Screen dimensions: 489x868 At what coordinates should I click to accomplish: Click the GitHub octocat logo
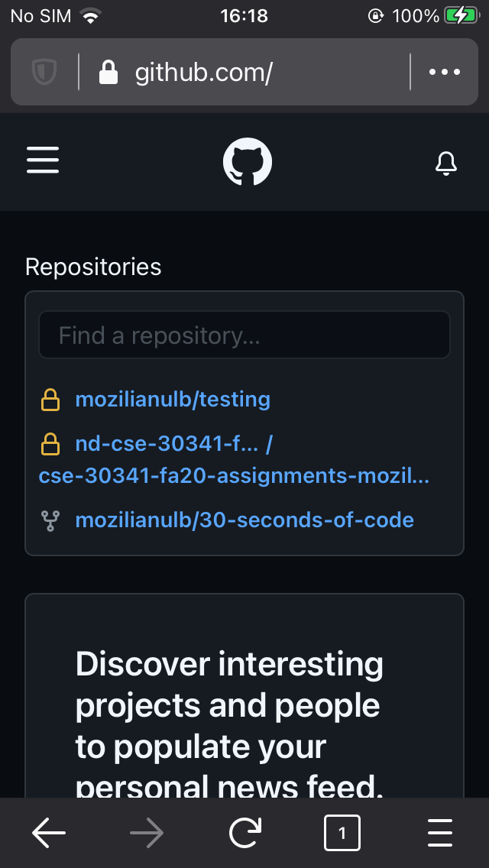(x=246, y=161)
